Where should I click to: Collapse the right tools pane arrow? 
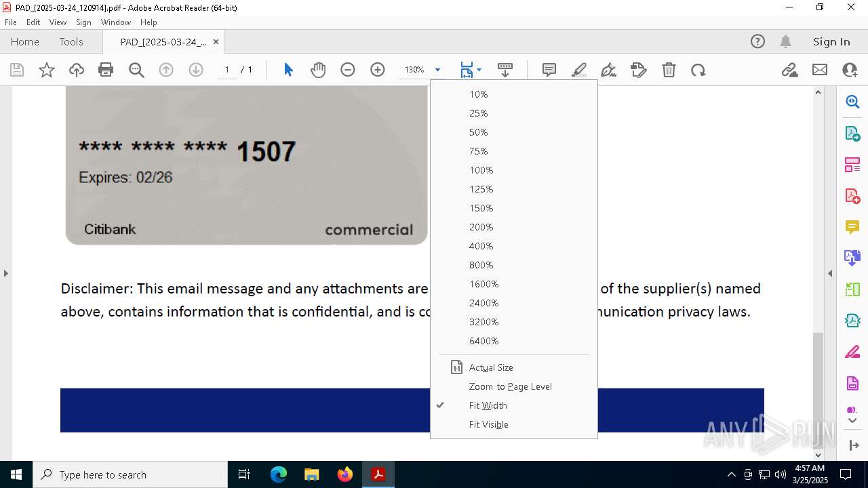point(830,273)
